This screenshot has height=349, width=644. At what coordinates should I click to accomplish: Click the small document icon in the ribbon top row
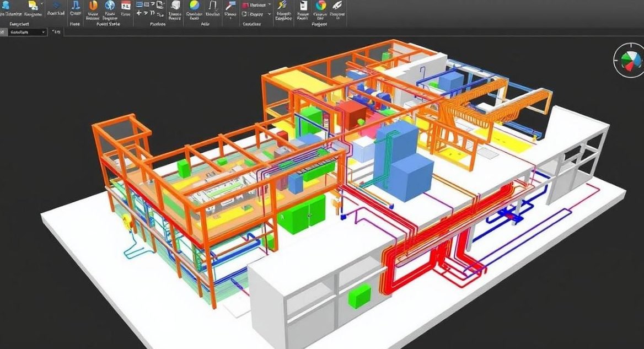click(x=160, y=4)
